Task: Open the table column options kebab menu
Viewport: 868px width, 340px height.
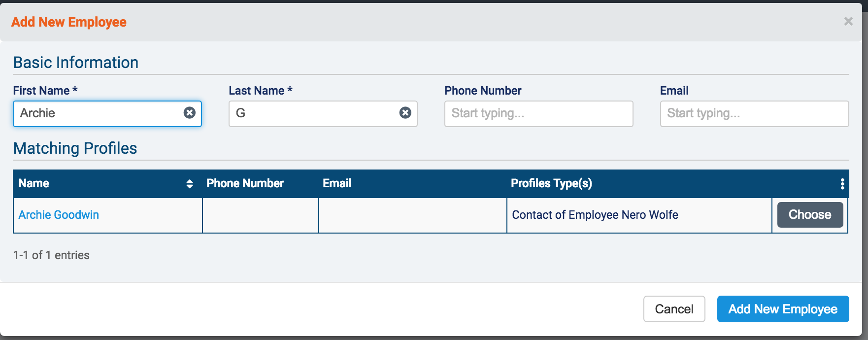Action: 842,184
